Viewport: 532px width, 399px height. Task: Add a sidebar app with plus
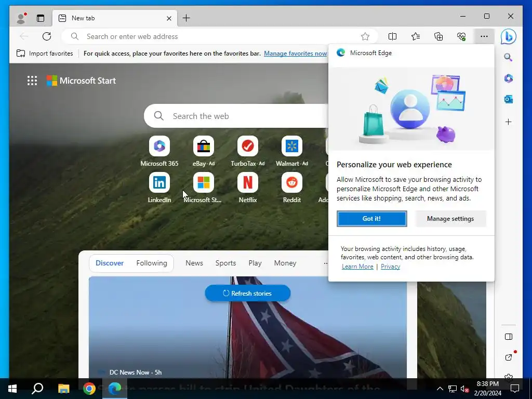pos(508,122)
